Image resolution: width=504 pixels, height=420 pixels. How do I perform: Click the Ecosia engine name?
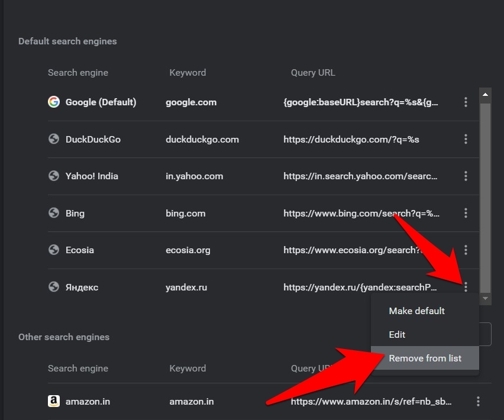pos(80,250)
